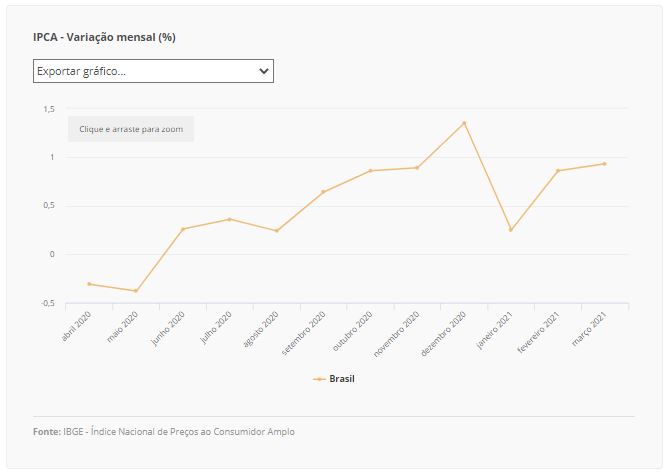Click the março 2021 data point

pyautogui.click(x=605, y=164)
